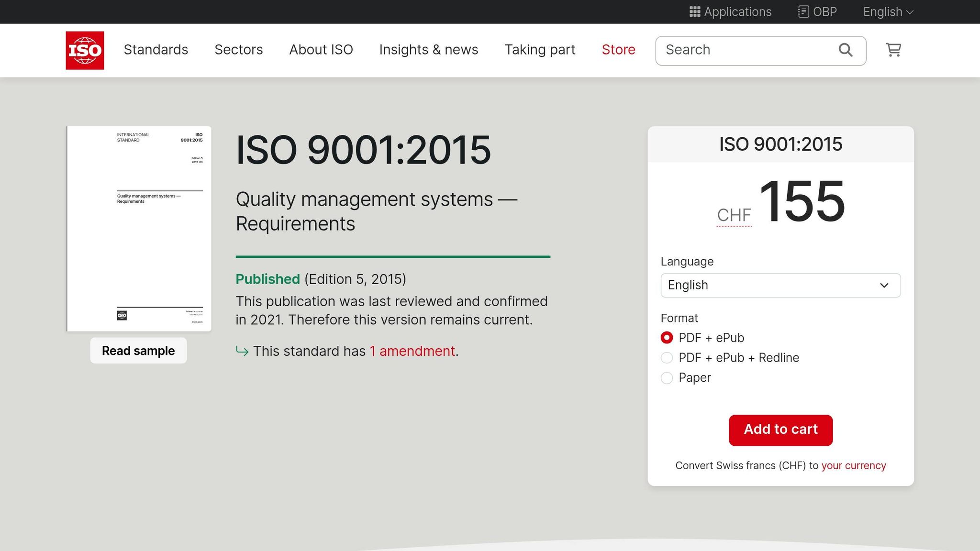980x551 pixels.
Task: Select the PDF + ePub format option
Action: [667, 338]
